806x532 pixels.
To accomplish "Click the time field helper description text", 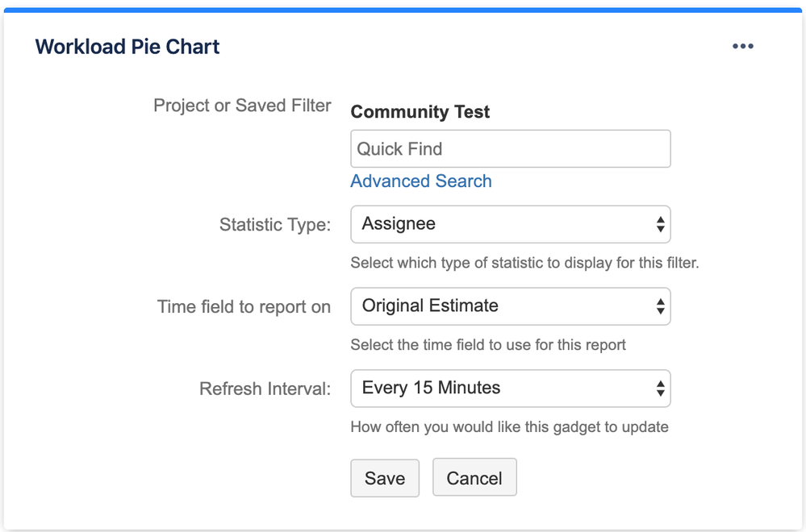I will click(488, 345).
